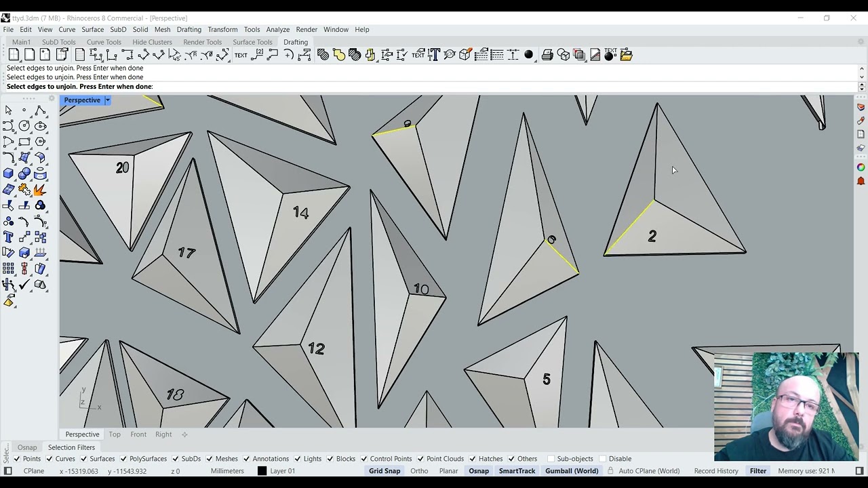Click the Linear dimension icon

[x=95, y=55]
